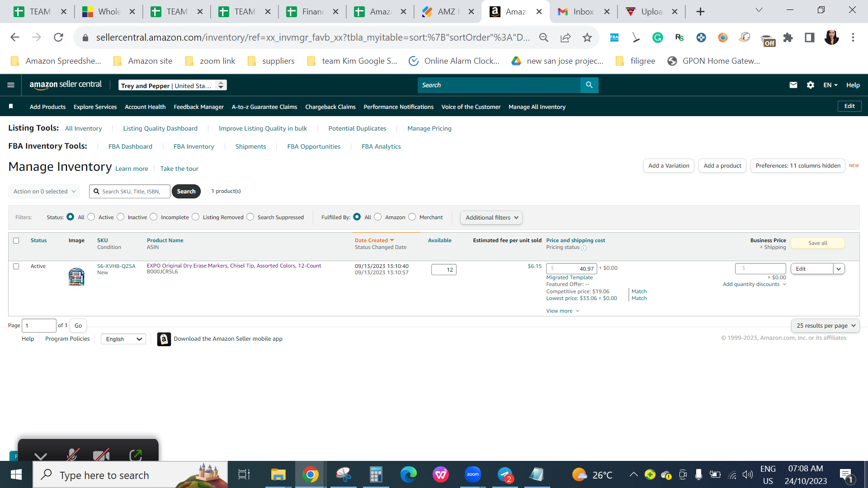The height and width of the screenshot is (488, 868).
Task: Open the messages envelope icon
Action: 793,85
